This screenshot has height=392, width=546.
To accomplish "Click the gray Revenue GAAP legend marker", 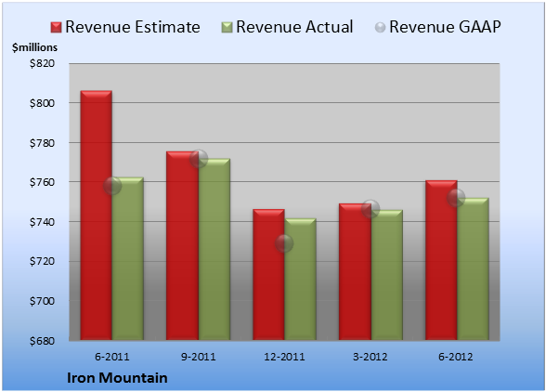I will tap(380, 28).
